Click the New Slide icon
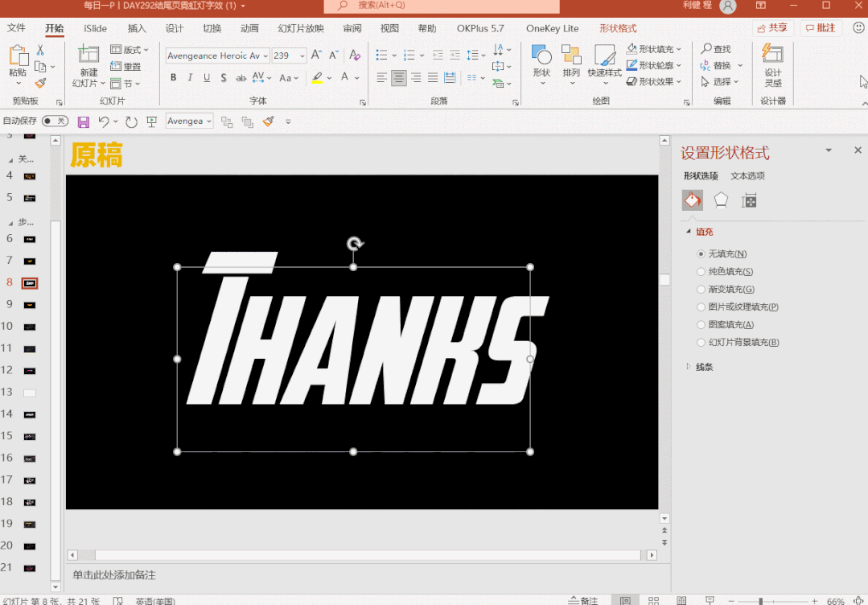The image size is (868, 605). click(88, 54)
